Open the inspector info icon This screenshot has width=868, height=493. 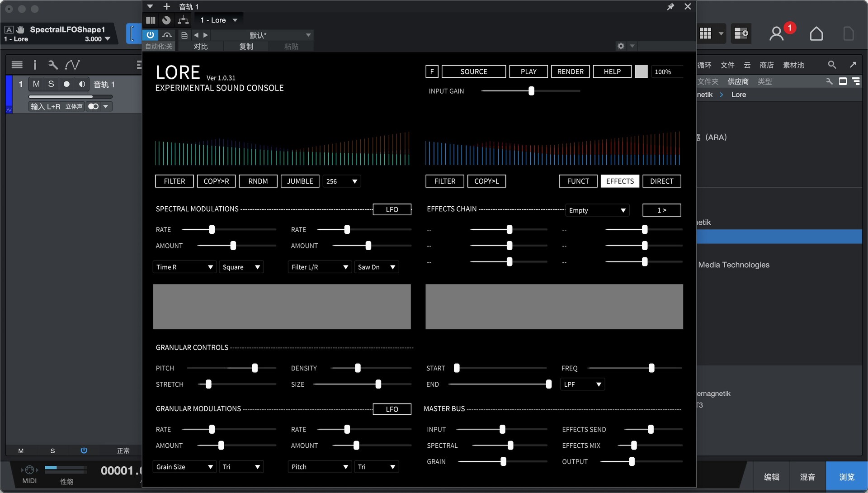35,65
